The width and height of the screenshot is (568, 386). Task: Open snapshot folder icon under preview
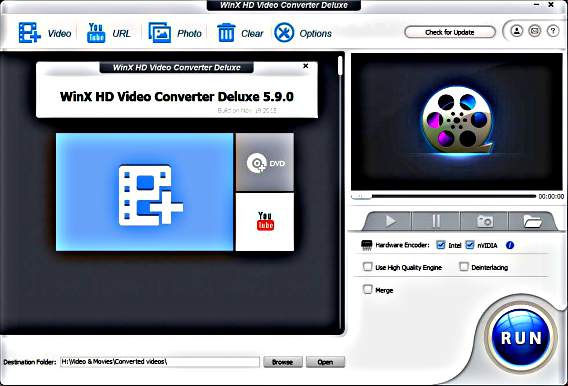pyautogui.click(x=532, y=221)
